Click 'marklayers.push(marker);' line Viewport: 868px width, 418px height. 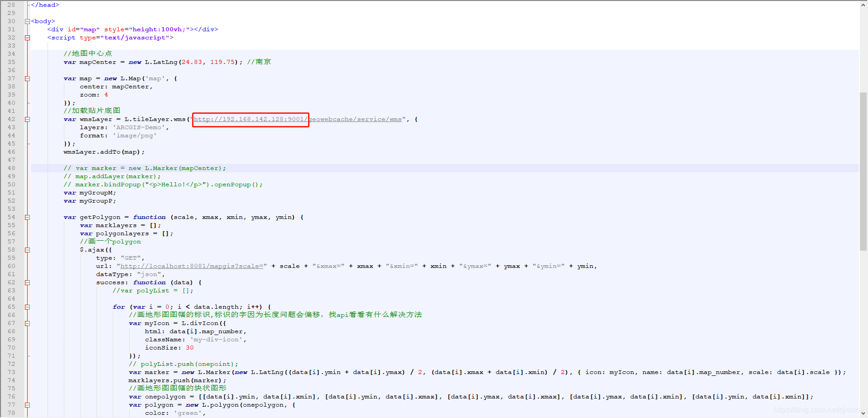tap(177, 380)
